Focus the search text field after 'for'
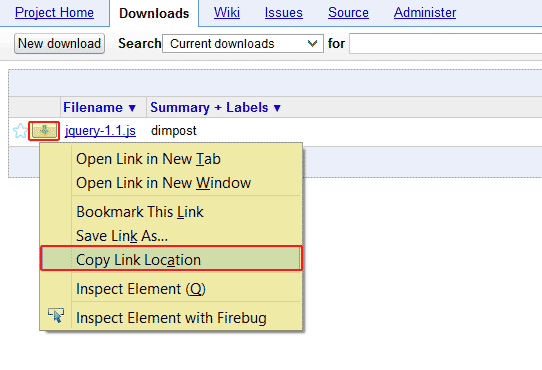Viewport: 542px width, 370px height. pos(446,44)
